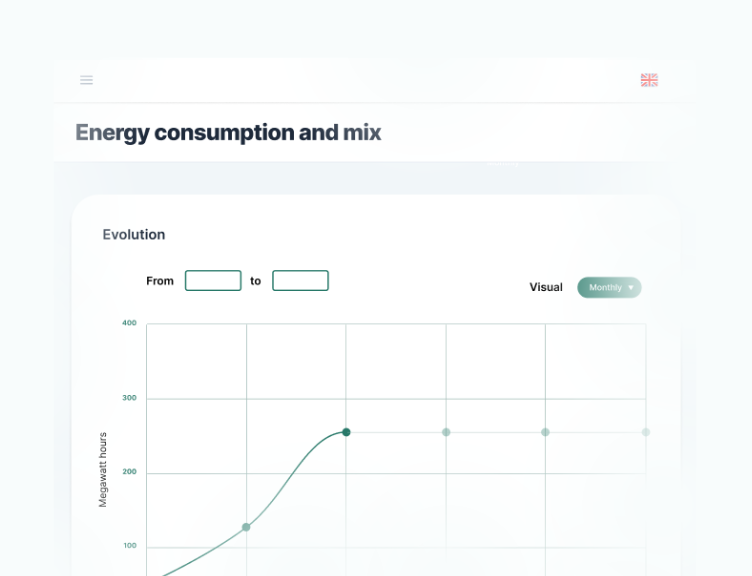752x576 pixels.
Task: Click the small arrow in Monthly dropdown
Action: tap(631, 288)
